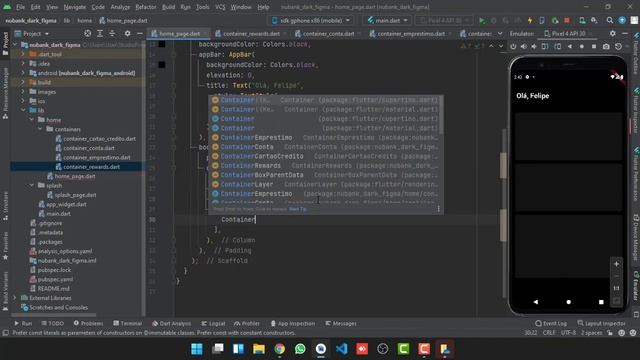Screen dimensions: 640x360
Task: Open the Pixel 4 API 30 device dropdown
Action: pyautogui.click(x=444, y=20)
